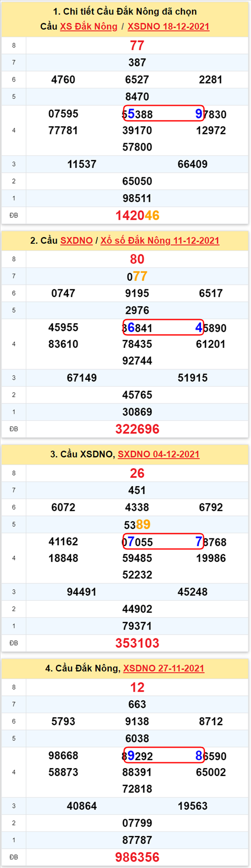
Task: Select the prize-5 number 8470
Action: coord(137,96)
